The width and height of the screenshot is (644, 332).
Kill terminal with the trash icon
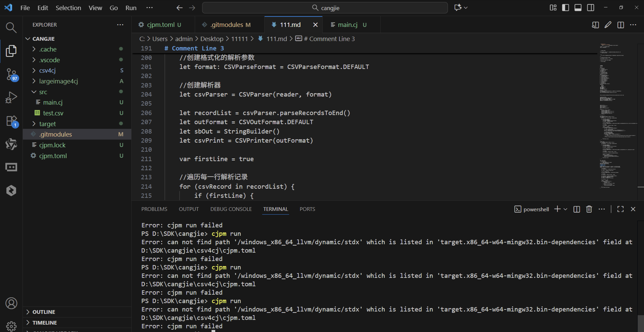coord(589,209)
